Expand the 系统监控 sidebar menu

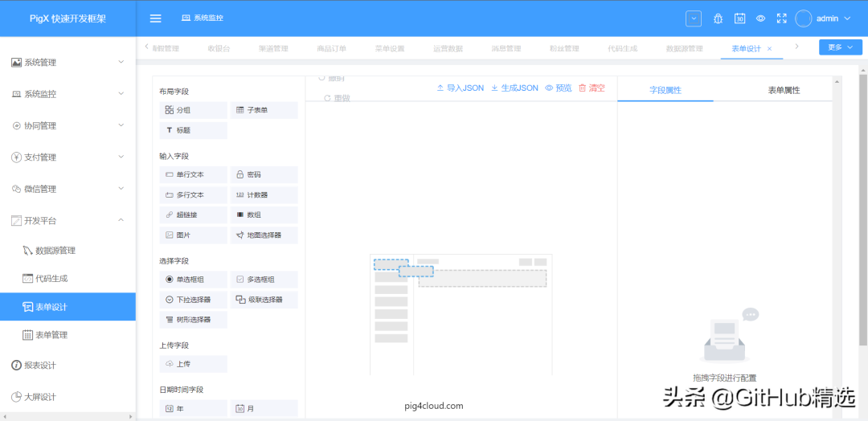click(x=68, y=94)
